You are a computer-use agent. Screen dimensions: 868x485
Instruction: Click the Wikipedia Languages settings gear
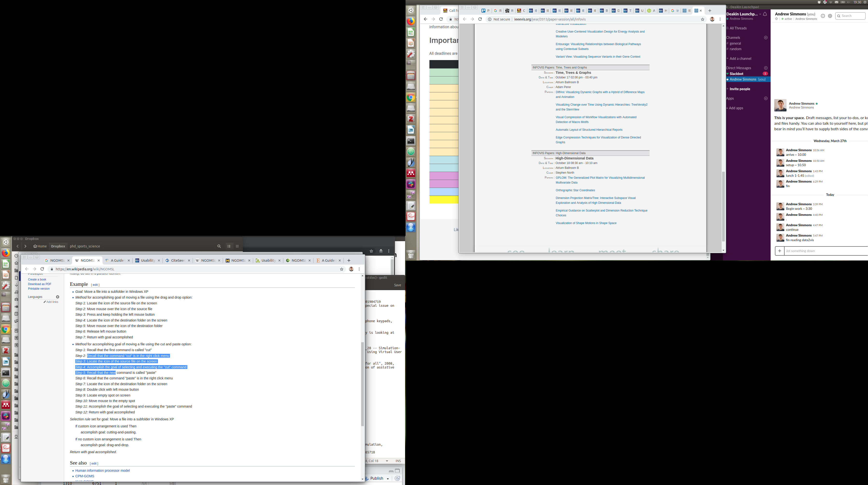point(58,297)
